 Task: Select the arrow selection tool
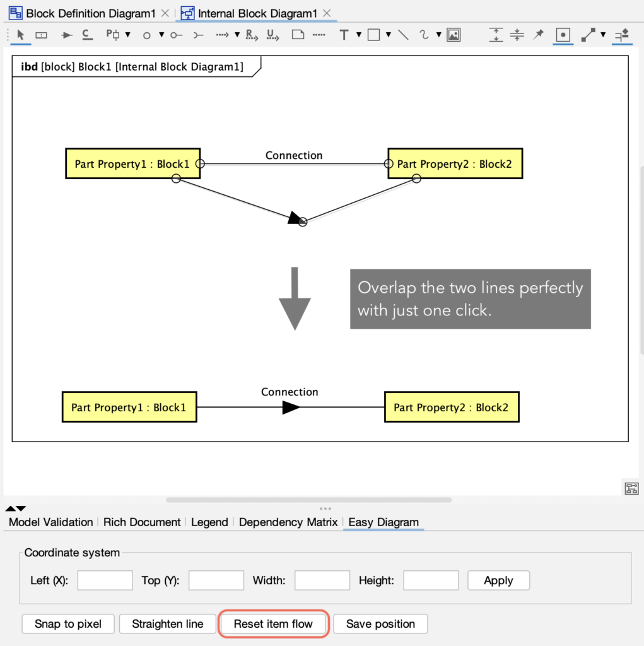click(20, 35)
